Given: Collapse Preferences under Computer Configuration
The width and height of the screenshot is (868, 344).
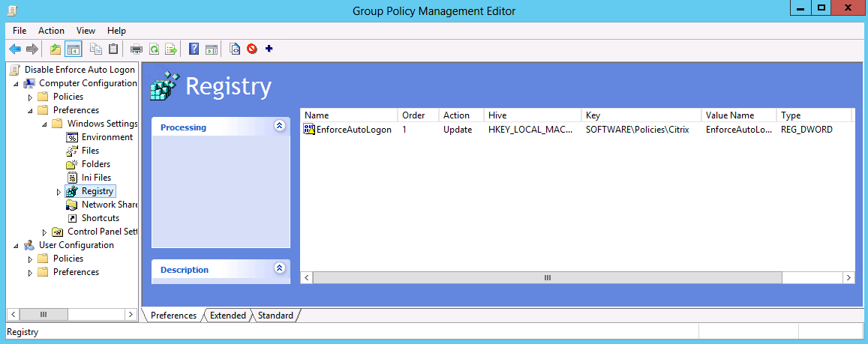Looking at the screenshot, I should coord(31,111).
